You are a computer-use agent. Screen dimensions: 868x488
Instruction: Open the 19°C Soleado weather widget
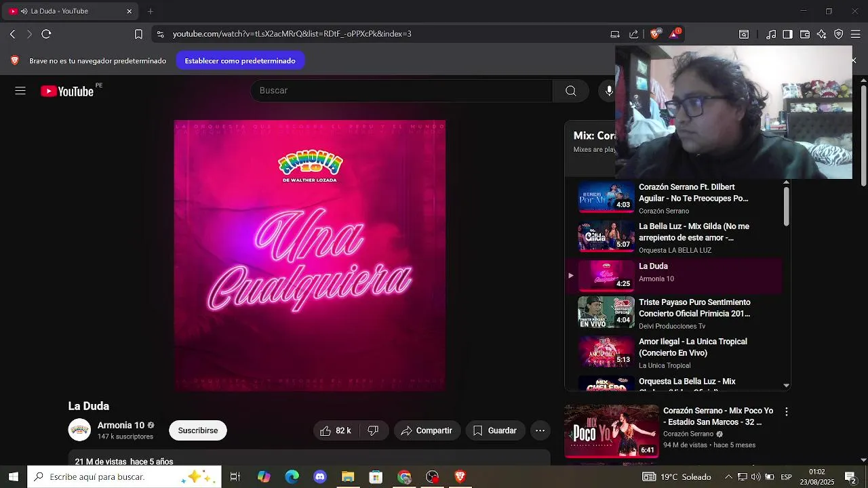coord(677,477)
